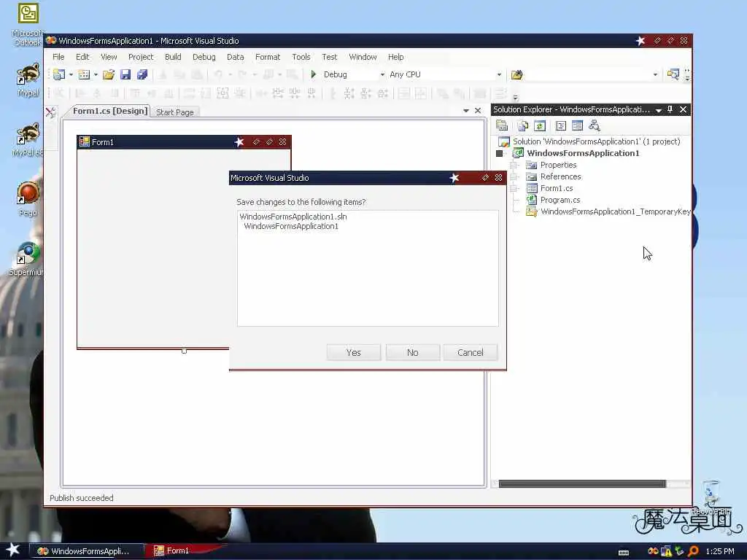Image resolution: width=747 pixels, height=560 pixels.
Task: Click the Add New Item toolbar icon
Action: [84, 74]
